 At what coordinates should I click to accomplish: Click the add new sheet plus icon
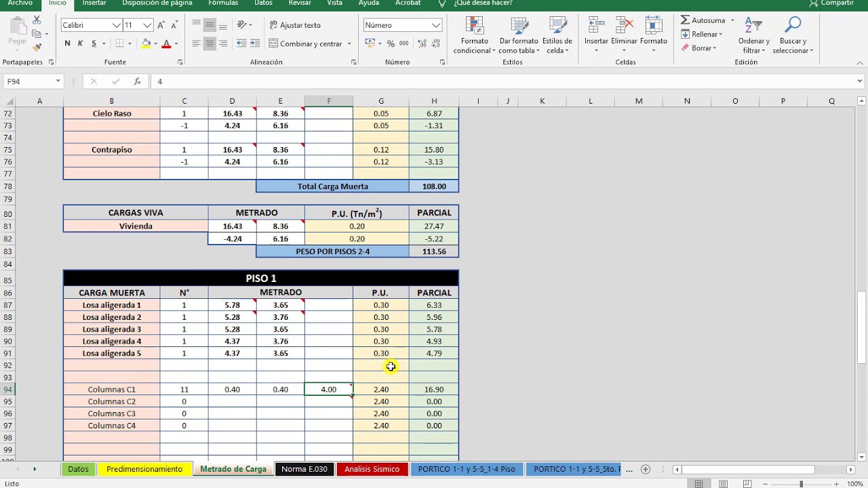click(646, 469)
